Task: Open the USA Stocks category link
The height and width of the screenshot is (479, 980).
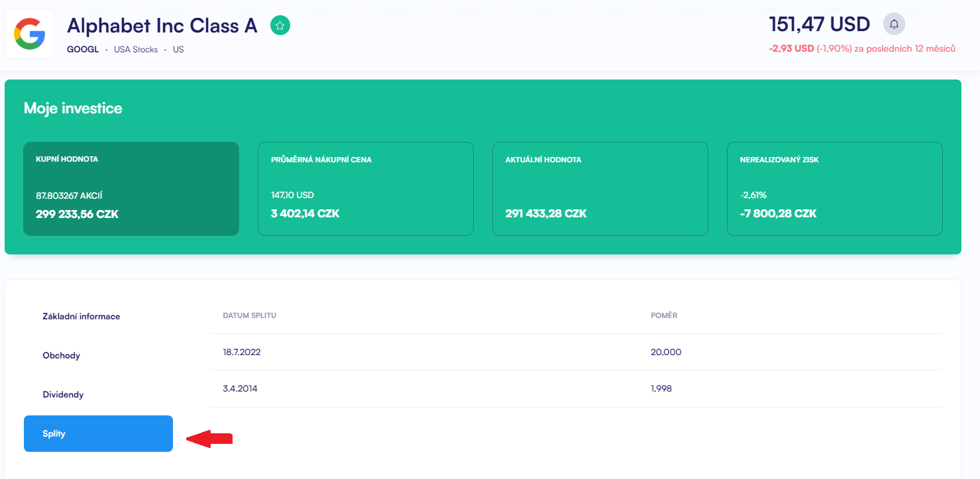Action: [136, 50]
